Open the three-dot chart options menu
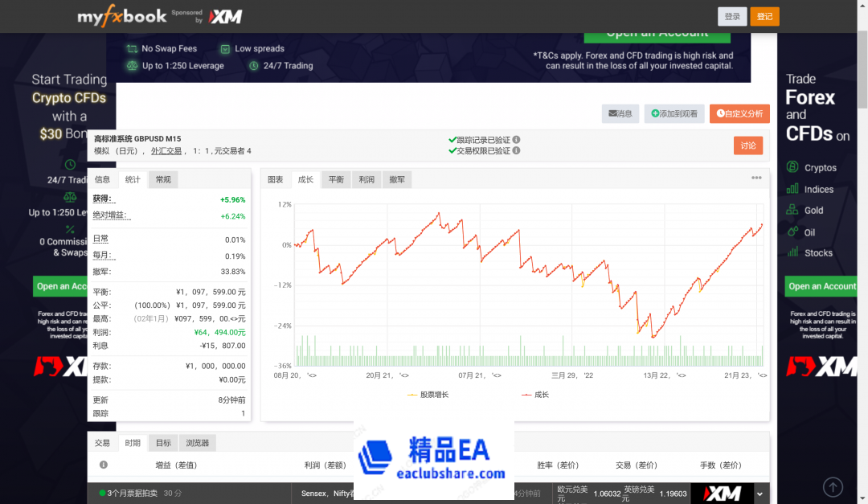This screenshot has height=504, width=868. pos(756,178)
